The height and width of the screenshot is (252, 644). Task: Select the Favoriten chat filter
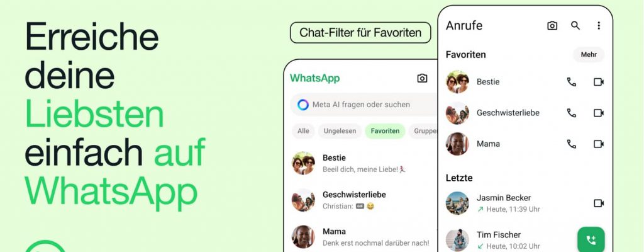(x=385, y=131)
